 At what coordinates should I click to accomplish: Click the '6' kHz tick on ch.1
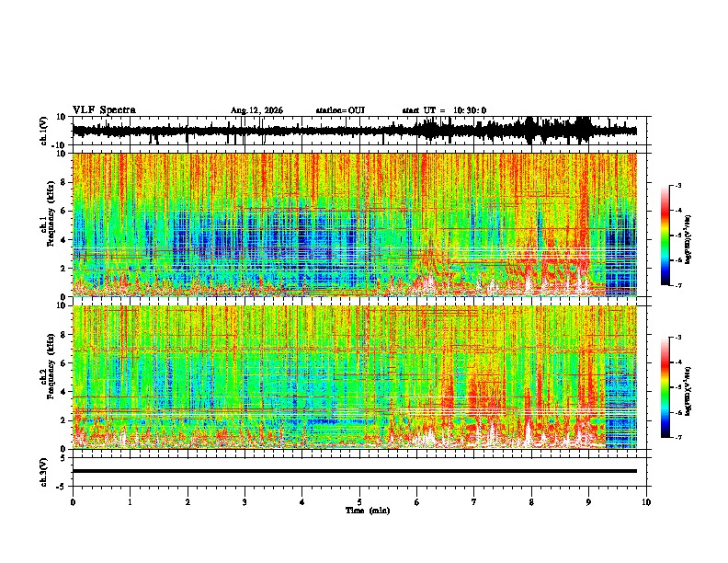point(64,211)
